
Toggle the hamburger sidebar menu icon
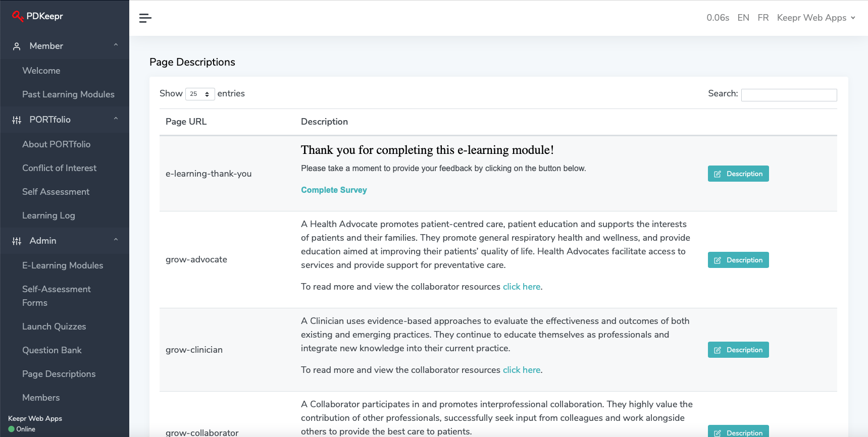click(x=145, y=18)
